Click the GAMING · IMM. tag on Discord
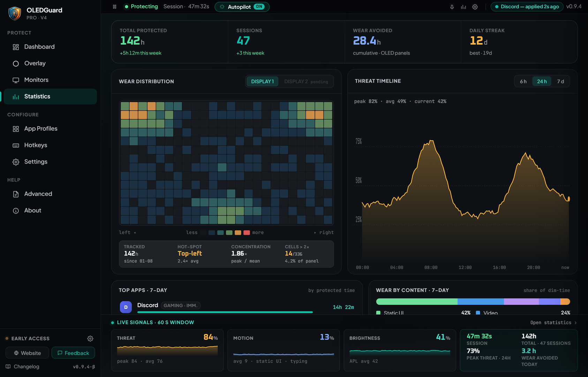This screenshot has width=588, height=377. click(x=181, y=305)
